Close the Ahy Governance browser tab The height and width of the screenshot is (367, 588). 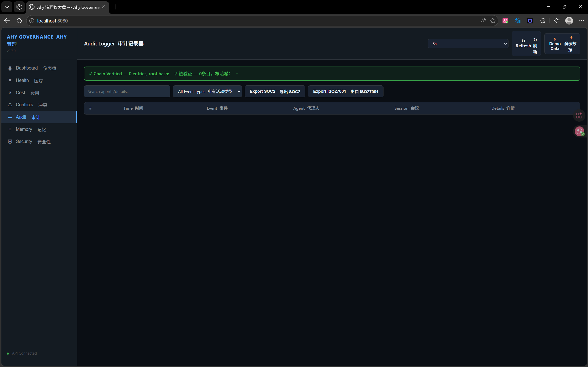click(103, 7)
